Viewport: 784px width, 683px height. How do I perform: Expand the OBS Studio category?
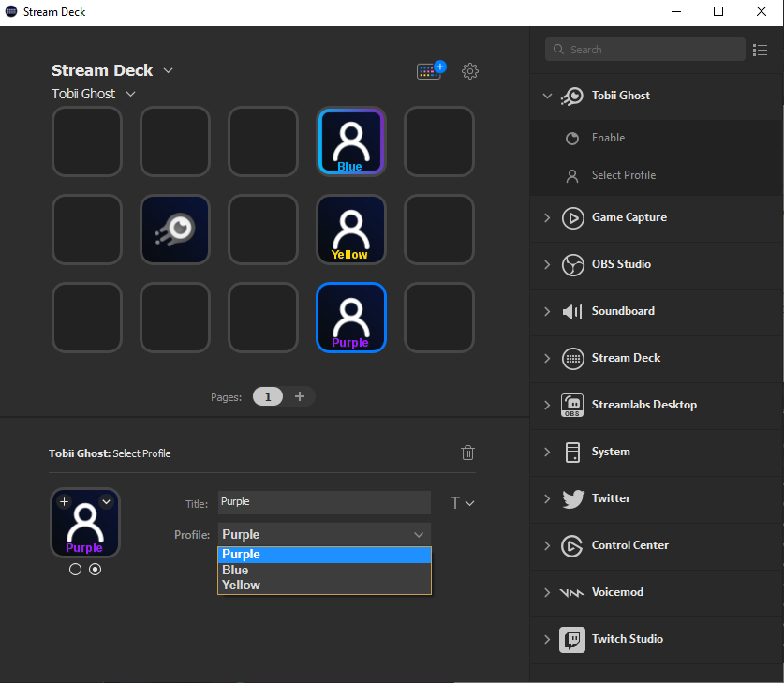(x=547, y=264)
